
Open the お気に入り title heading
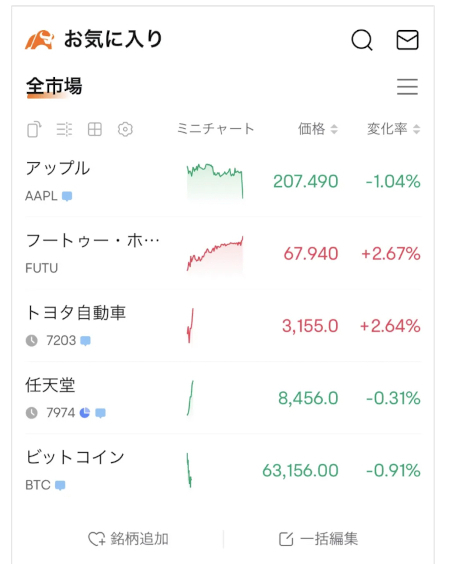pos(113,39)
